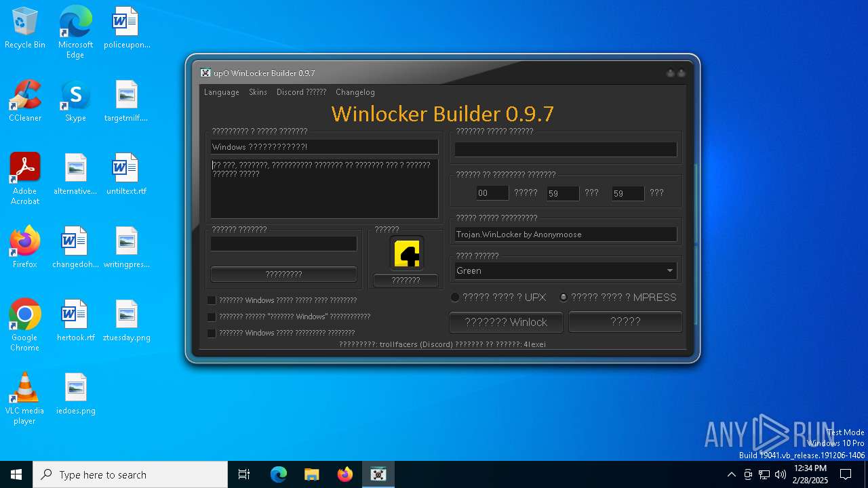This screenshot has width=868, height=488.
Task: Select the Skype desktop shortcut
Action: pyautogui.click(x=75, y=101)
